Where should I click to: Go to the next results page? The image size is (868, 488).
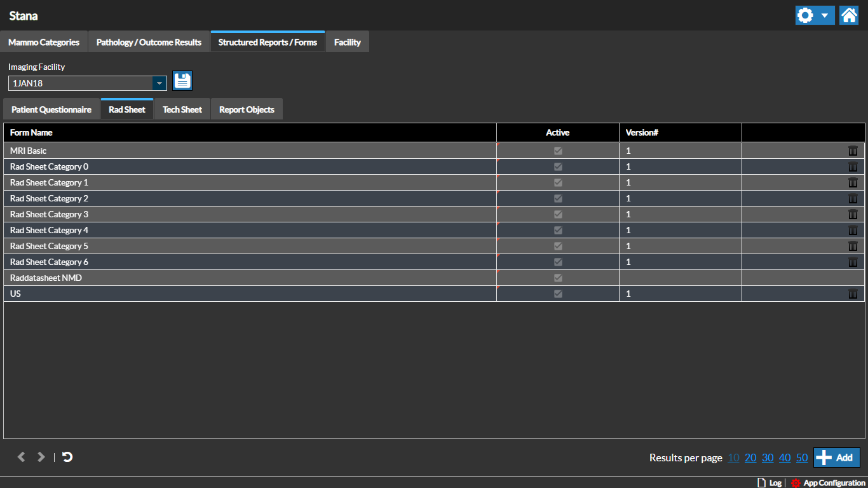point(41,457)
